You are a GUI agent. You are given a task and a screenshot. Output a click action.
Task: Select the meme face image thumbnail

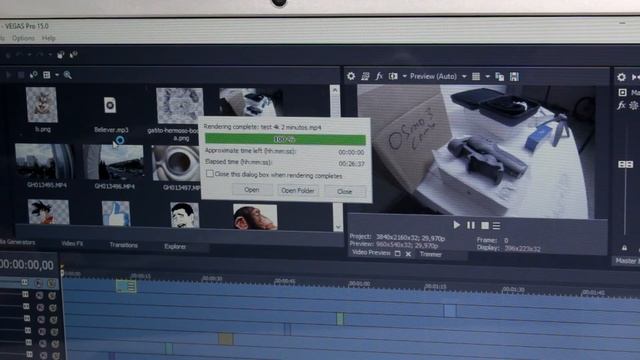[x=184, y=215]
